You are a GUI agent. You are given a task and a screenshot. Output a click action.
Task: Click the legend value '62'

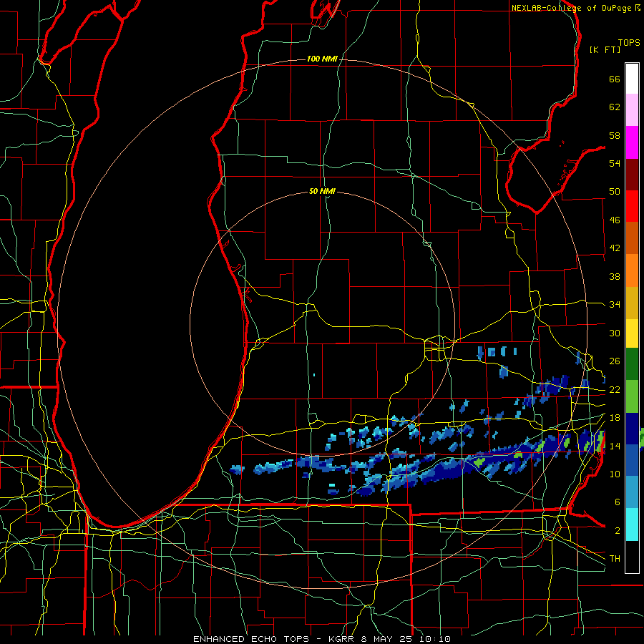click(615, 107)
